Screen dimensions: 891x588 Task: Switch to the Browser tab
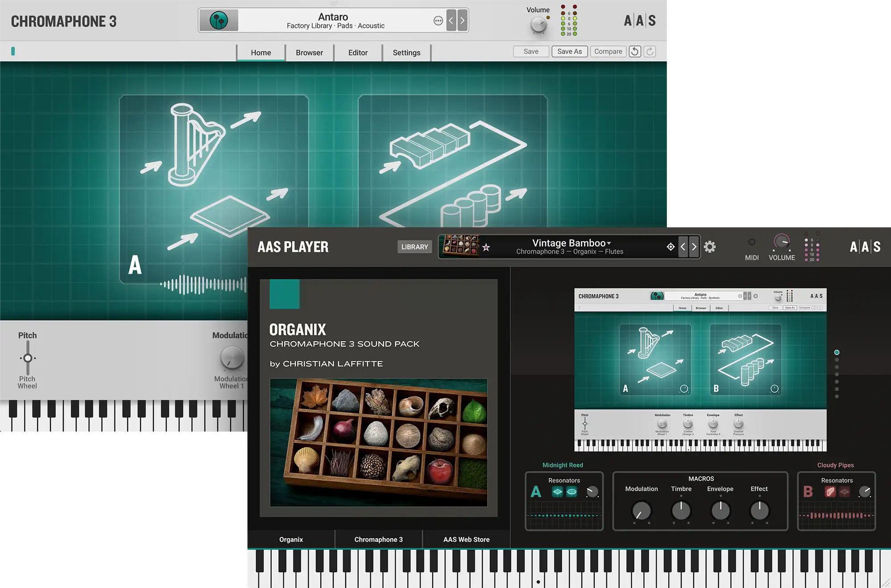coord(309,53)
